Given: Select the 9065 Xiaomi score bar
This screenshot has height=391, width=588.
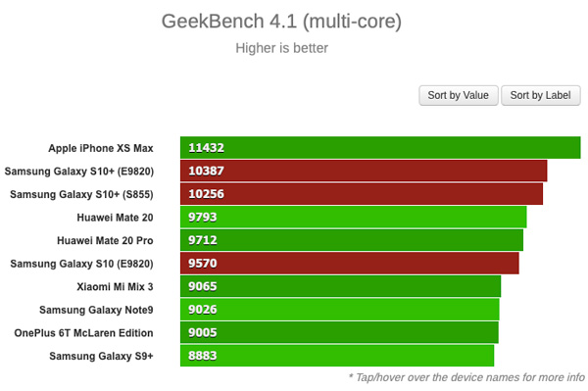Looking at the screenshot, I should click(340, 286).
